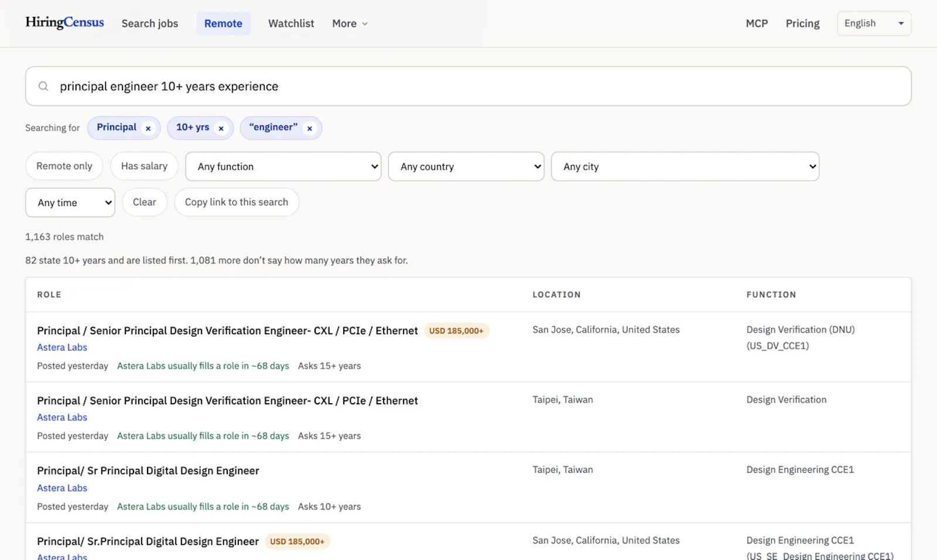Click the FUNCTION column header
The image size is (937, 560).
[771, 294]
